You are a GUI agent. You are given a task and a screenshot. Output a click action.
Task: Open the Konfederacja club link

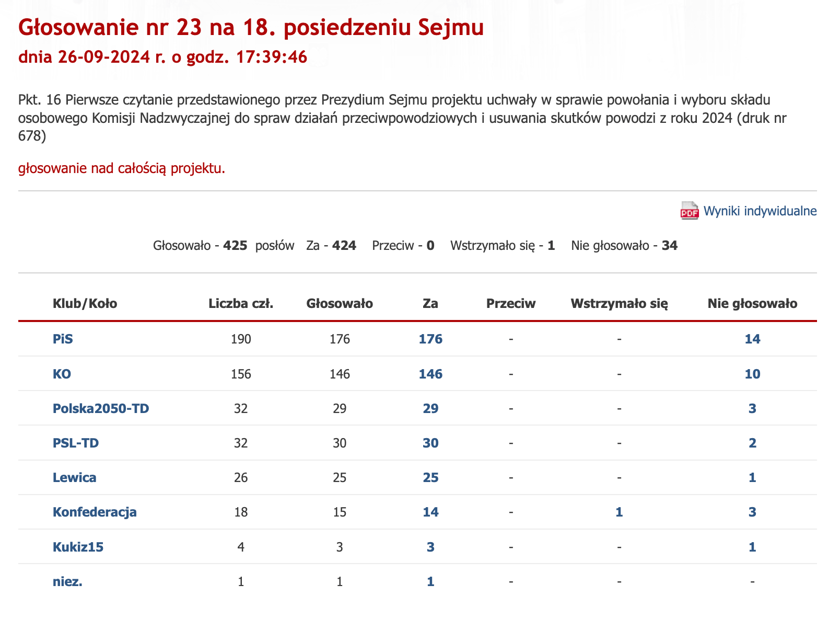point(95,512)
